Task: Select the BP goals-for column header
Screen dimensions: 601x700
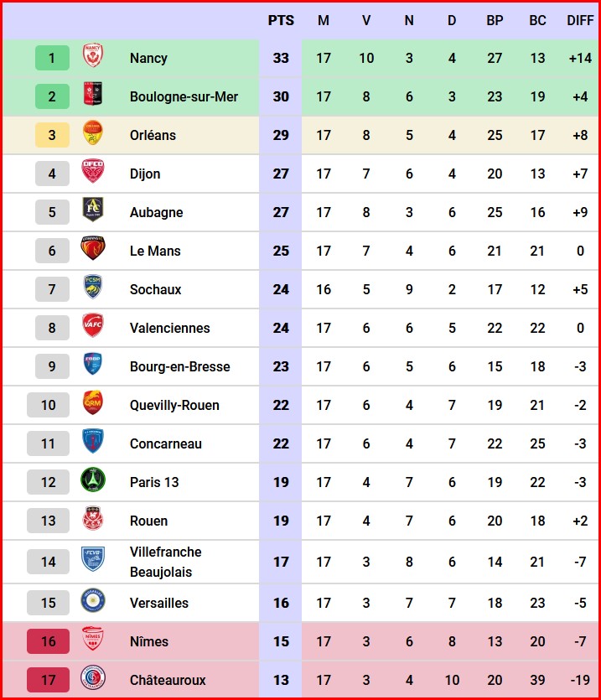Action: (x=495, y=20)
